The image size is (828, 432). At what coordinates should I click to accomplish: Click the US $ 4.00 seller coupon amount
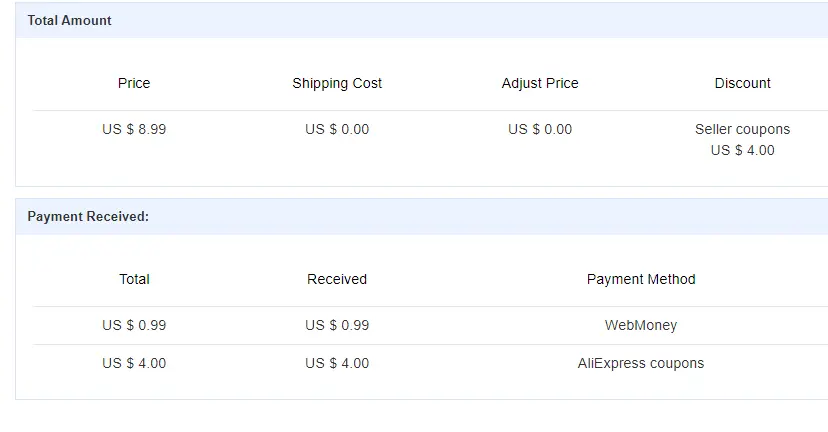[742, 151]
